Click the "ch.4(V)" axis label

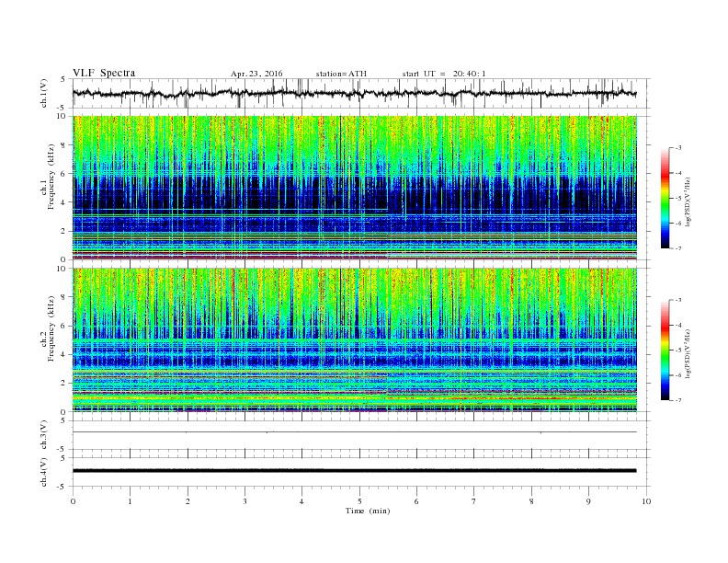(x=44, y=474)
